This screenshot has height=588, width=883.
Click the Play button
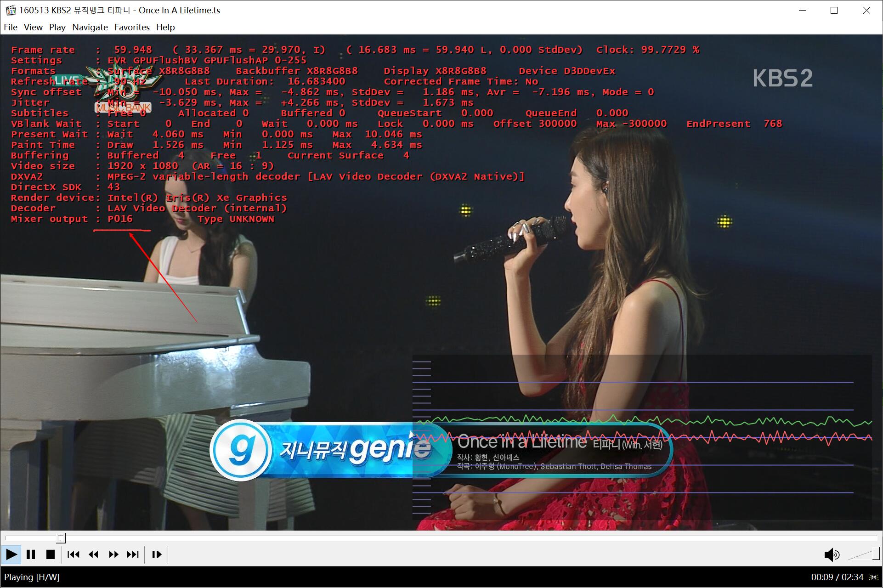pyautogui.click(x=11, y=554)
